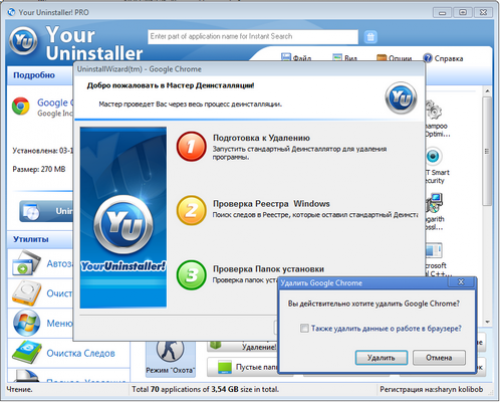The height and width of the screenshot is (402, 500).
Task: Close the Удалить Google Chrome dialog
Action: tap(461, 282)
